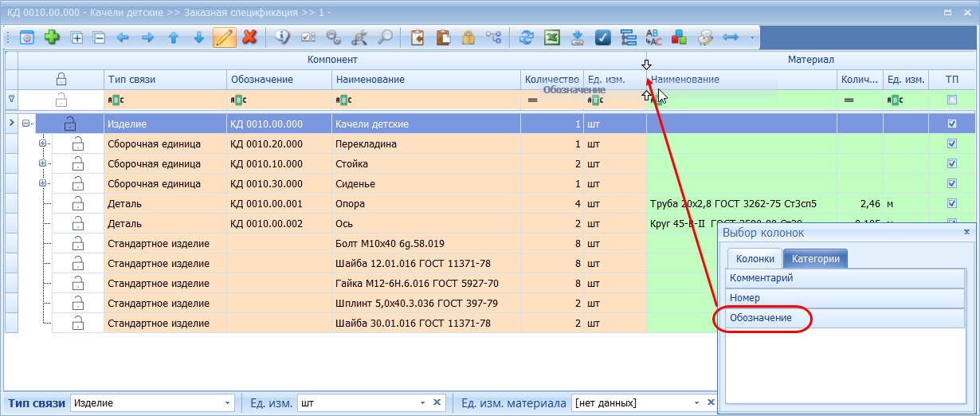
Task: Open the Тип связи dropdown arrow
Action: pos(228,403)
